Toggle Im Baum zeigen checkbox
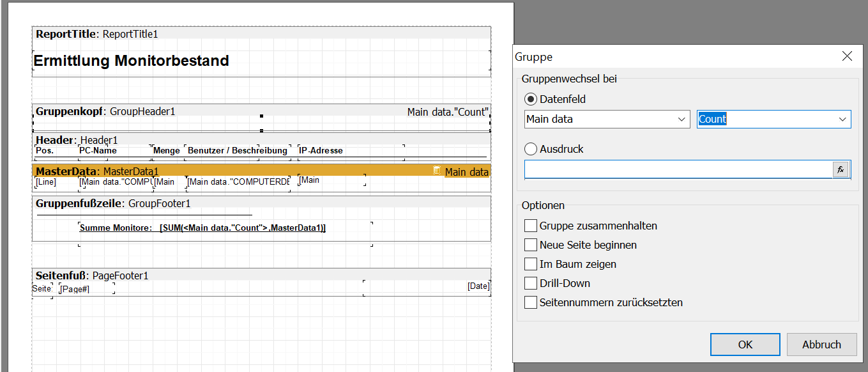 [x=531, y=264]
